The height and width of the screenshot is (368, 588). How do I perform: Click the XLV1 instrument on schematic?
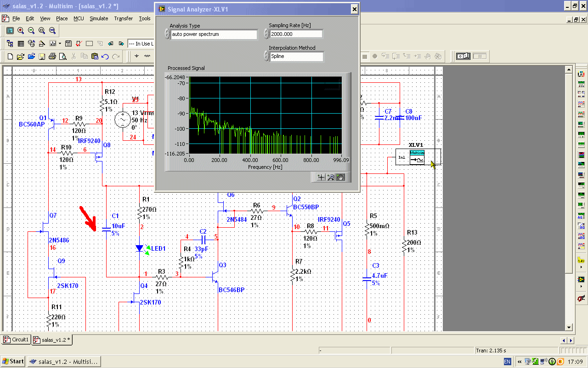click(418, 157)
